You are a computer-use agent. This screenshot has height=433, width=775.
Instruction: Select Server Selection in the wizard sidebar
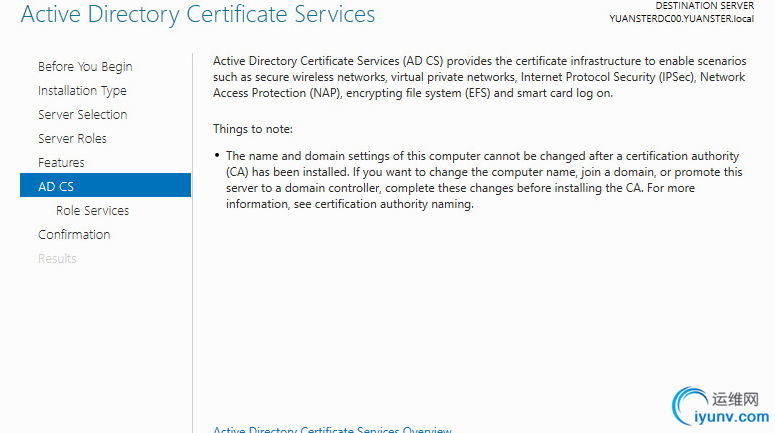coord(83,115)
